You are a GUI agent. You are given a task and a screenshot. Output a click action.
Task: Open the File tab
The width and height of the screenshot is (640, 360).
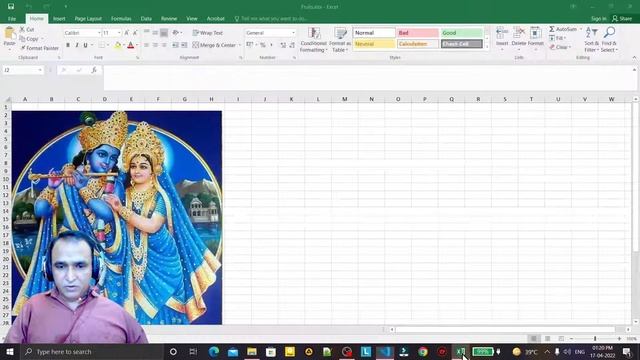12,19
